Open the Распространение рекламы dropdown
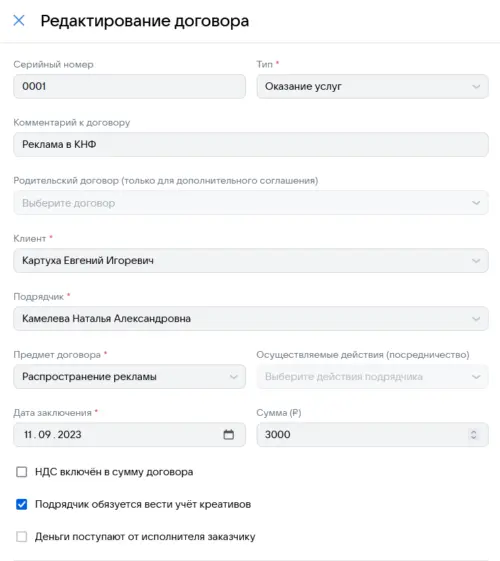The width and height of the screenshot is (500, 561). tap(129, 377)
